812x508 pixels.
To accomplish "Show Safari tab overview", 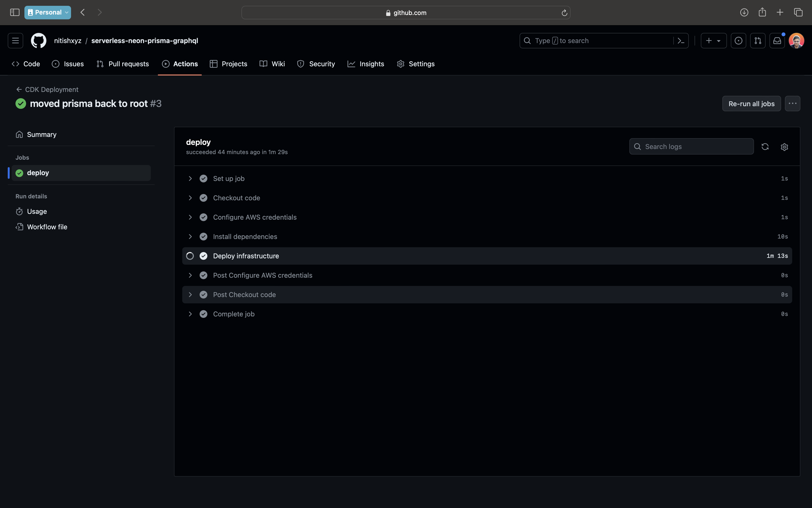I will 798,12.
